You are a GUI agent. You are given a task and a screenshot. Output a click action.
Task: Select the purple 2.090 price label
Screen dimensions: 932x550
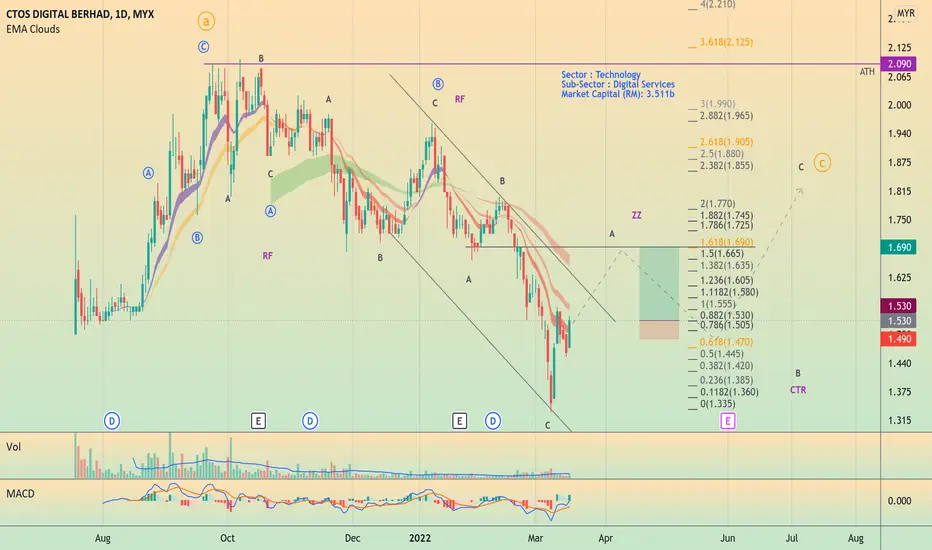point(899,64)
